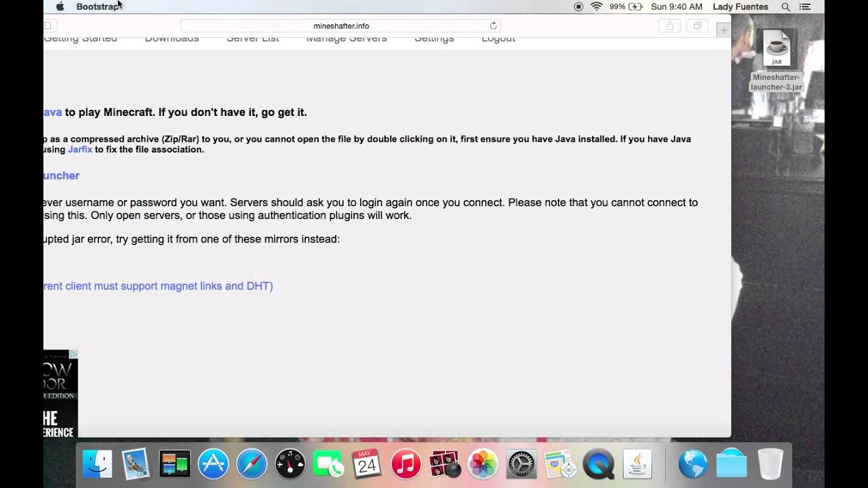Click the torrent magnet links DHT link

tap(158, 286)
